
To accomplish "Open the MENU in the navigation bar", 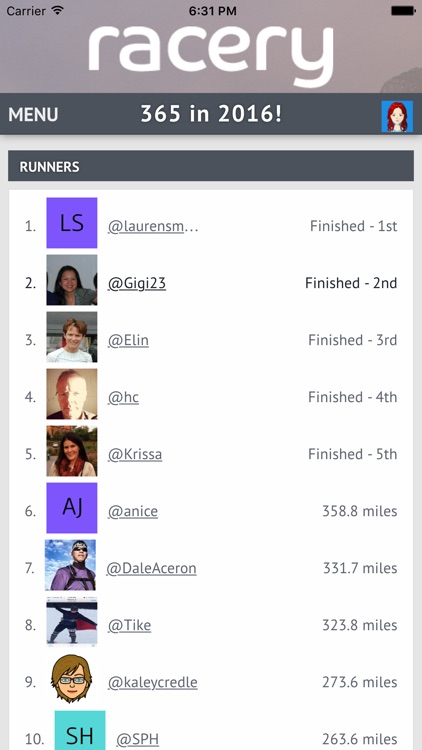I will (x=33, y=114).
